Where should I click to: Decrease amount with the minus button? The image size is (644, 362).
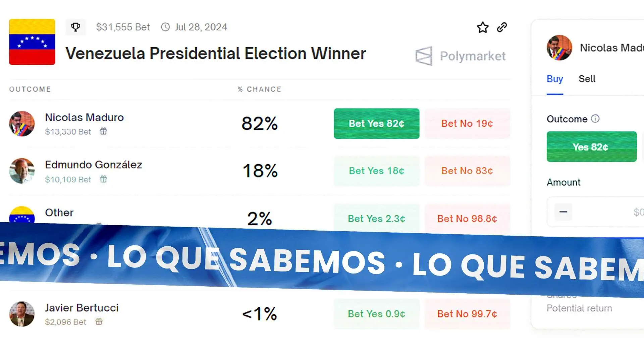[563, 212]
